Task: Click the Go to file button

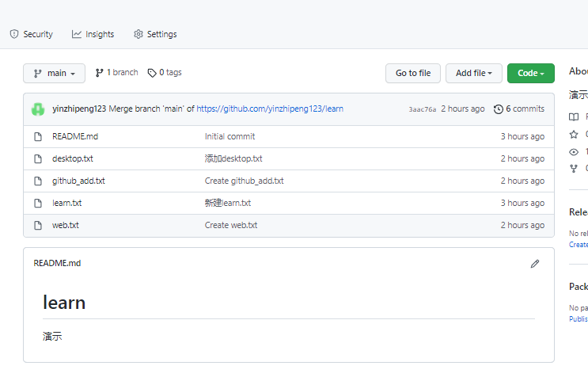Action: tap(413, 73)
